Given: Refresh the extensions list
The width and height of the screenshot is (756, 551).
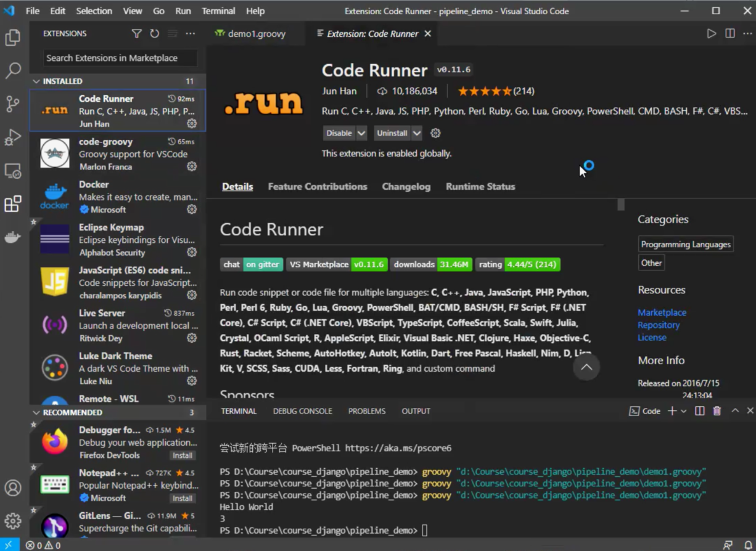Looking at the screenshot, I should 155,34.
